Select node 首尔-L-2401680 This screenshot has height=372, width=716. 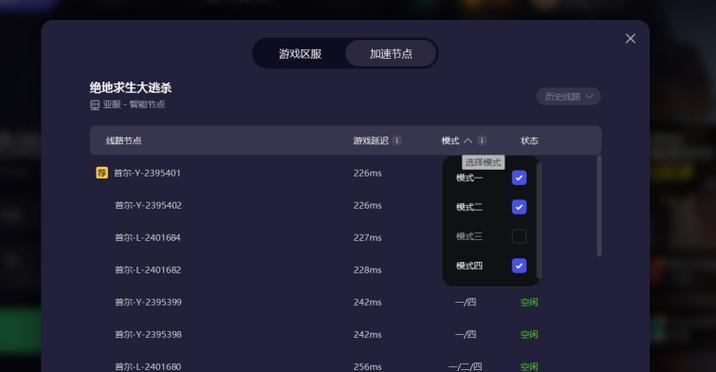click(x=147, y=367)
